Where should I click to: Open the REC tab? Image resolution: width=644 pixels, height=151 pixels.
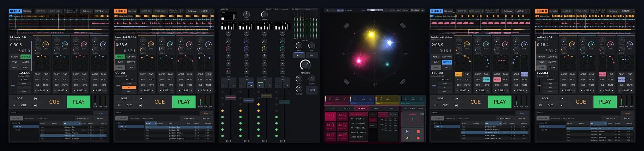(x=391, y=108)
